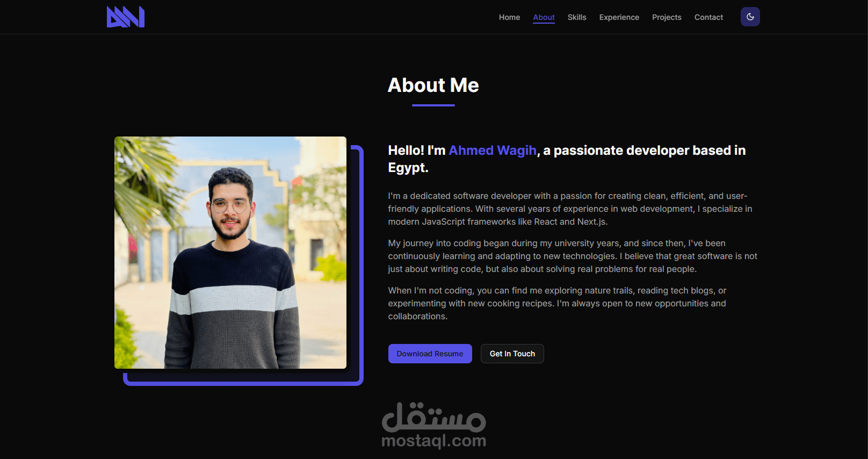The width and height of the screenshot is (868, 459).
Task: Click the paragraph about university coding journey
Action: [573, 256]
